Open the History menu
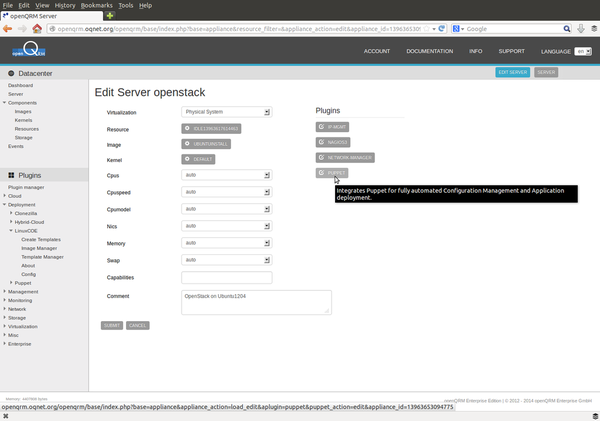The height and width of the screenshot is (421, 600). [x=65, y=5]
